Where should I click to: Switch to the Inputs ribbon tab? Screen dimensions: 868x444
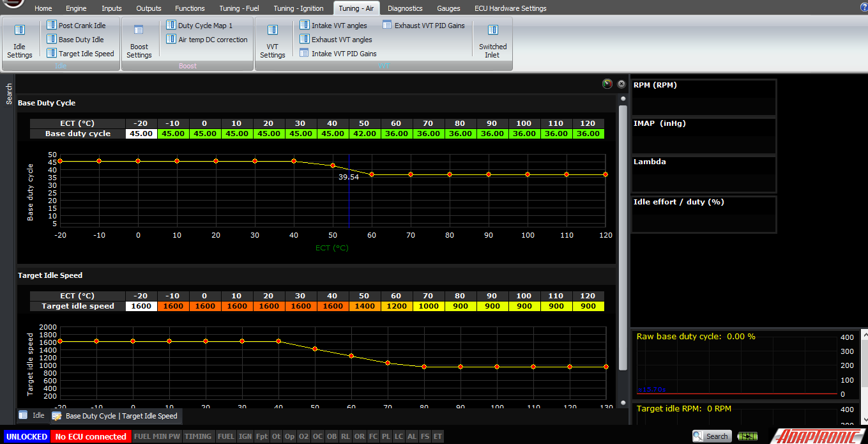112,8
